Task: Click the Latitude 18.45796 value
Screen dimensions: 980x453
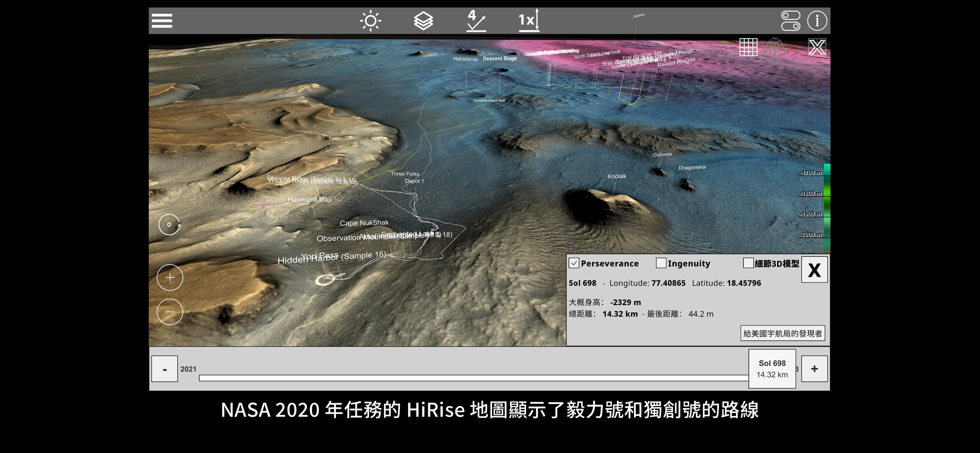Action: tap(743, 283)
